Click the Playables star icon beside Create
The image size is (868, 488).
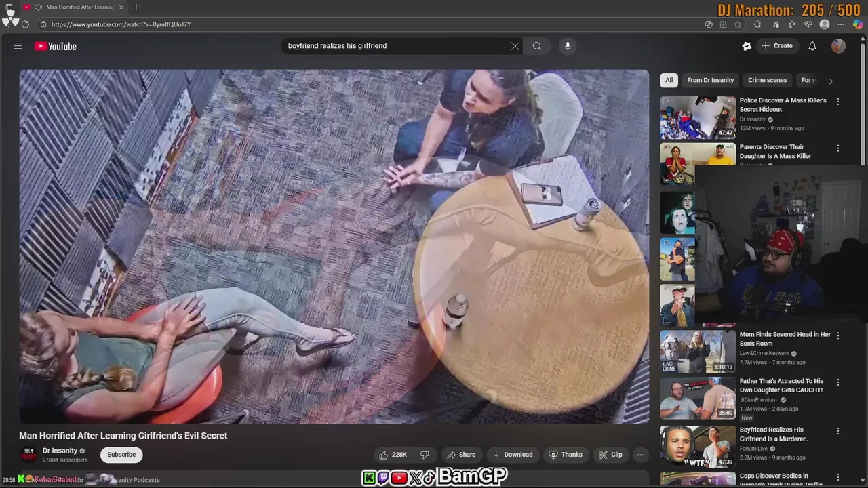[747, 46]
